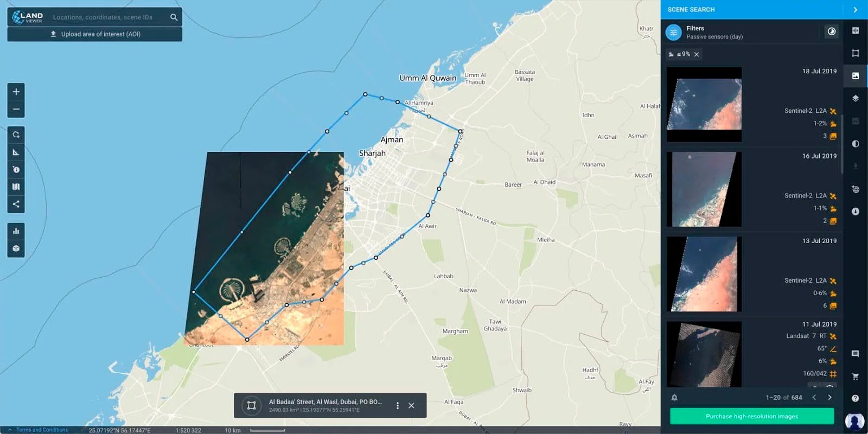Click the 16 Jul 2019 date text

pos(819,156)
